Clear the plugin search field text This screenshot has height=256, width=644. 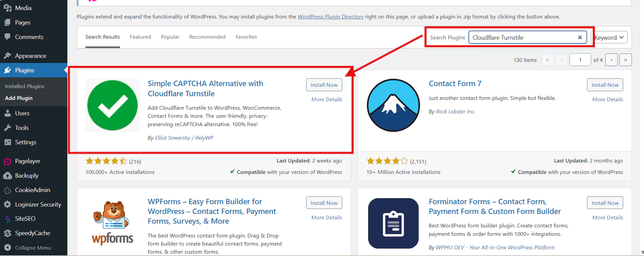point(580,37)
